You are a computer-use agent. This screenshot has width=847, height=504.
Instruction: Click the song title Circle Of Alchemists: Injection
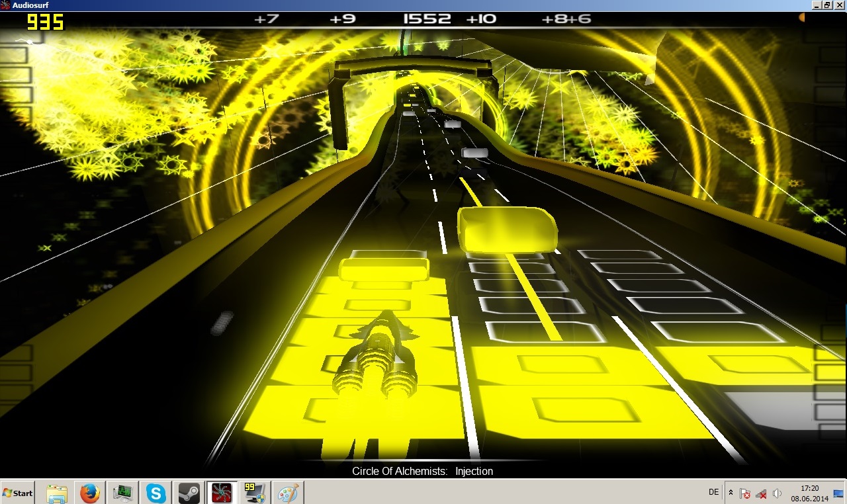422,472
